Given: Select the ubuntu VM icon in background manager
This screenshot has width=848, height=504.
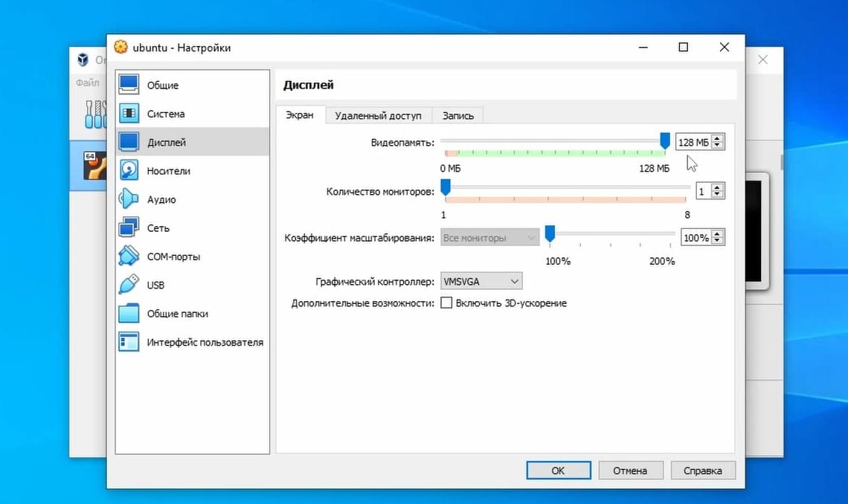Looking at the screenshot, I should [94, 165].
